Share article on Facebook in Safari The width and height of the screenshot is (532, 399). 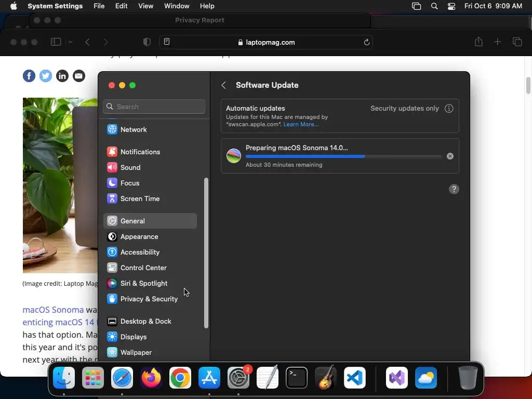(29, 76)
